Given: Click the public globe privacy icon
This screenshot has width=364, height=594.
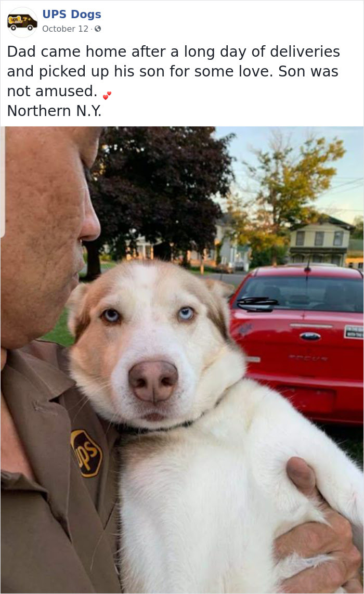Looking at the screenshot, I should [98, 29].
